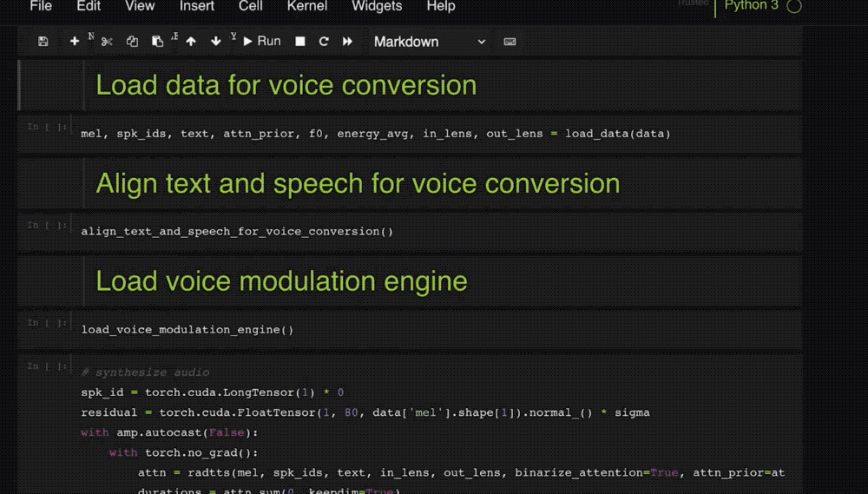Click the save notebook icon
The image size is (868, 494).
pos(43,42)
